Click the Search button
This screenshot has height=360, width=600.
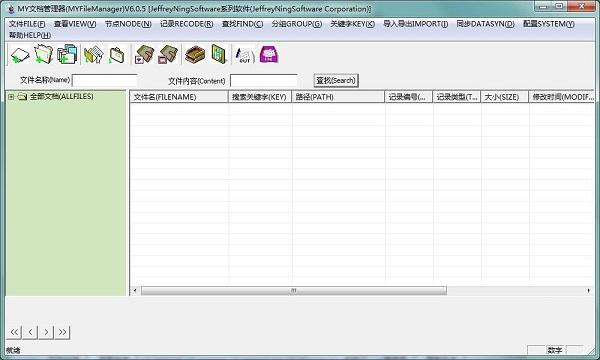click(336, 81)
